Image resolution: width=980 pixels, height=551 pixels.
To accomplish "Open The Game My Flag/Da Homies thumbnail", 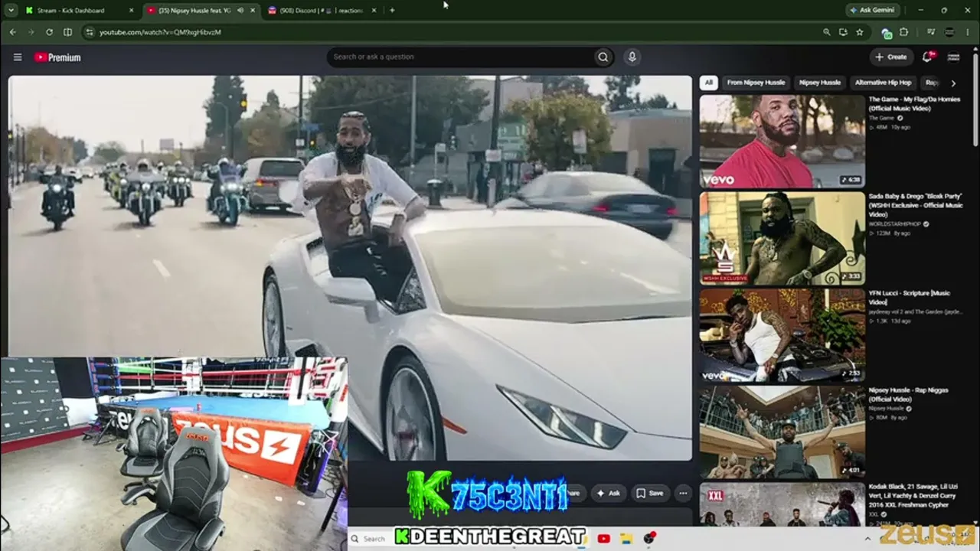I will [x=782, y=142].
